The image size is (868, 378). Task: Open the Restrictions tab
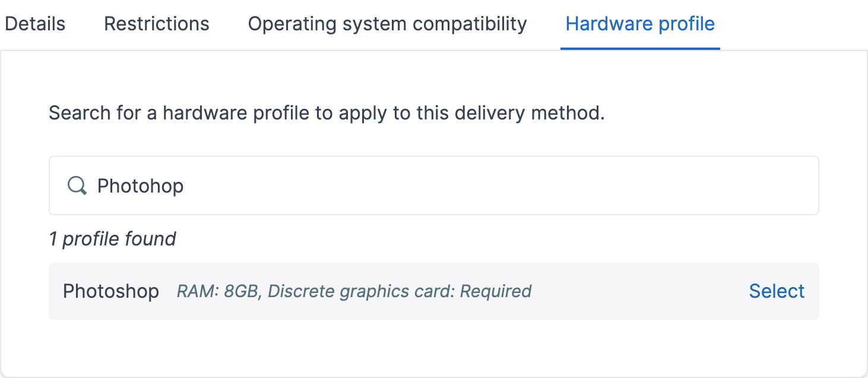click(x=157, y=24)
